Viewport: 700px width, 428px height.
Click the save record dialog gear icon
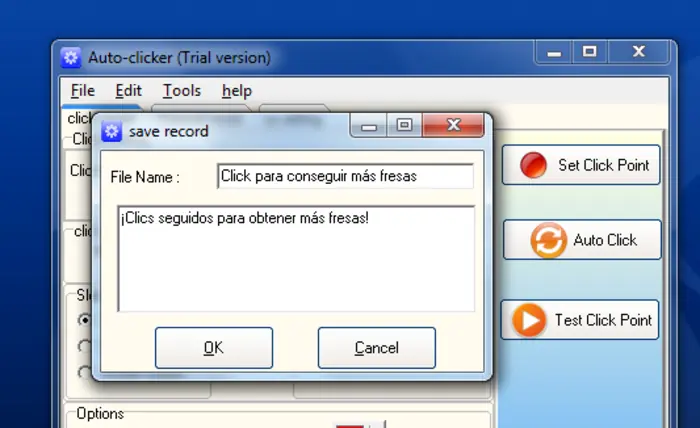[x=111, y=131]
